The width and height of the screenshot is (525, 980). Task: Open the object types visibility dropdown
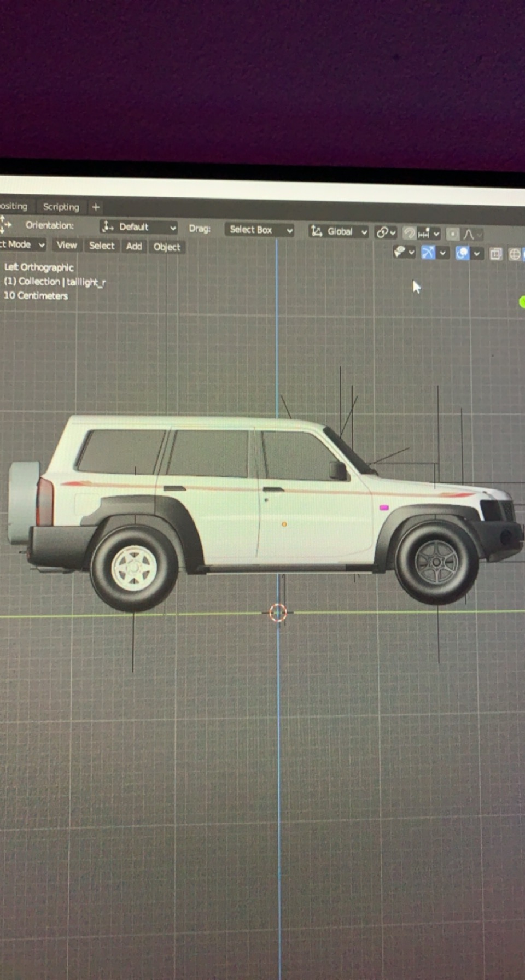(404, 252)
